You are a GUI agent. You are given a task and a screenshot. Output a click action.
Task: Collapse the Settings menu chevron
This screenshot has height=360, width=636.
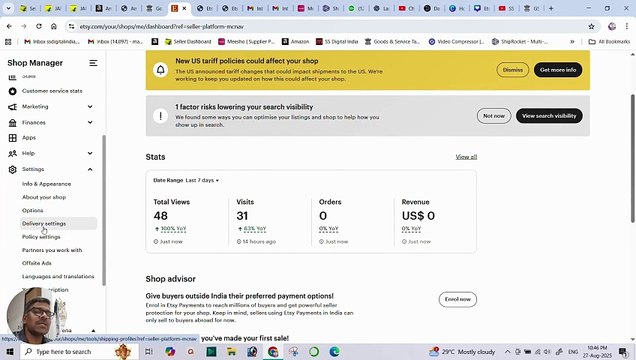click(x=90, y=169)
